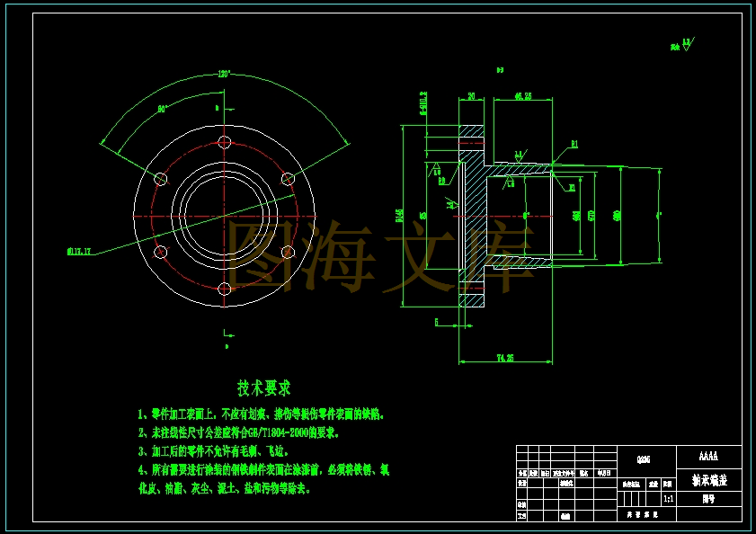
Task: Click technical requirement line 3 about burrs
Action: click(213, 451)
